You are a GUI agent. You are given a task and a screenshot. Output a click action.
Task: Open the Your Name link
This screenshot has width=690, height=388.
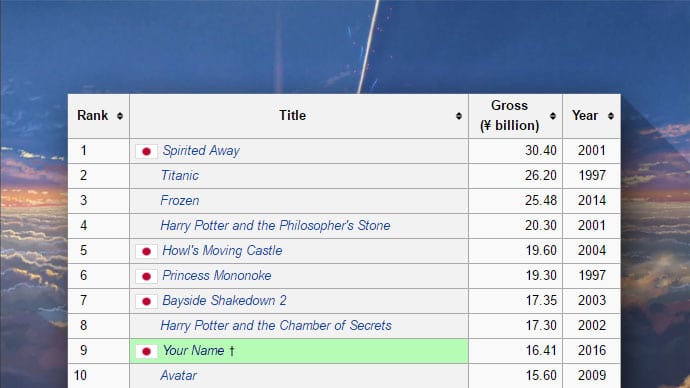click(194, 351)
